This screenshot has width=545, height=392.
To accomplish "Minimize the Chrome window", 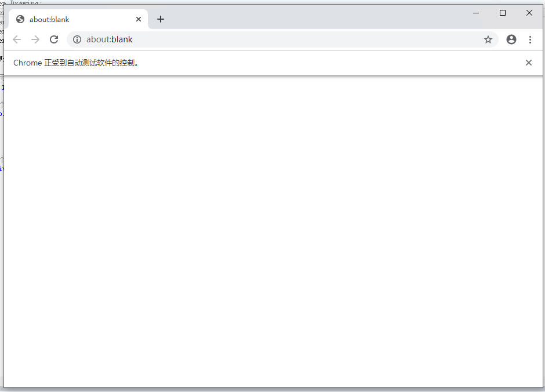I will click(475, 12).
